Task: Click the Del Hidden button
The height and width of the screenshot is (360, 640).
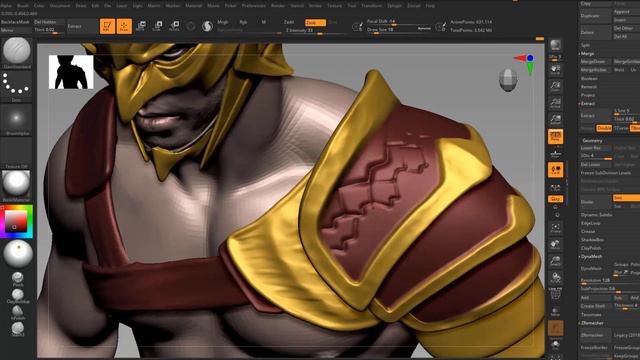Action: click(49, 22)
